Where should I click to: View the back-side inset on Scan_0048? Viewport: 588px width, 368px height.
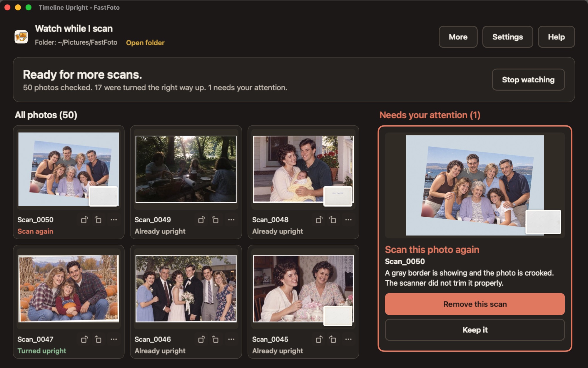[338, 196]
